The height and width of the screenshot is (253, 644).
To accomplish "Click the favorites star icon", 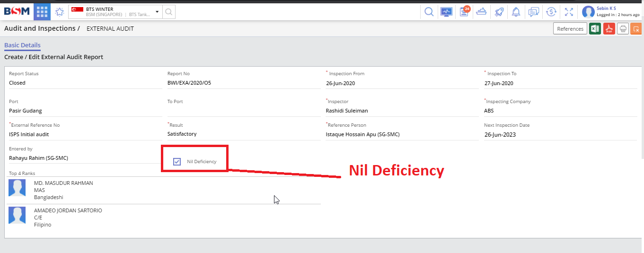I will [x=59, y=12].
